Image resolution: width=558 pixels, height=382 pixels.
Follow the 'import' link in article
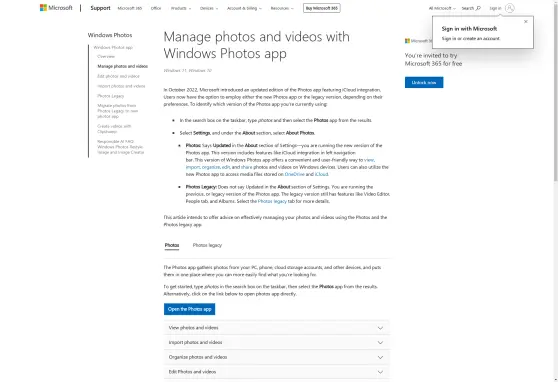(x=193, y=167)
